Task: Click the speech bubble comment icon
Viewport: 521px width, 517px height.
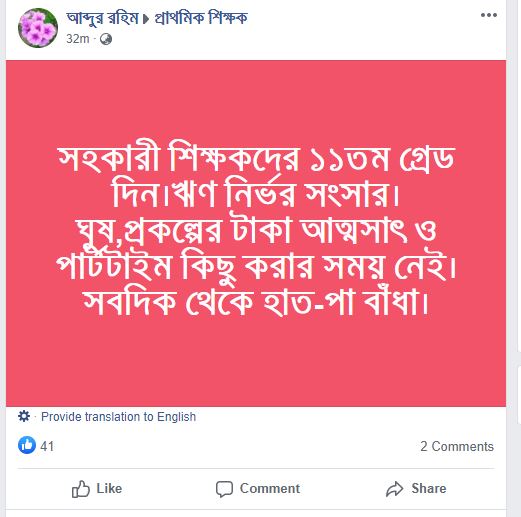Action: click(x=224, y=489)
